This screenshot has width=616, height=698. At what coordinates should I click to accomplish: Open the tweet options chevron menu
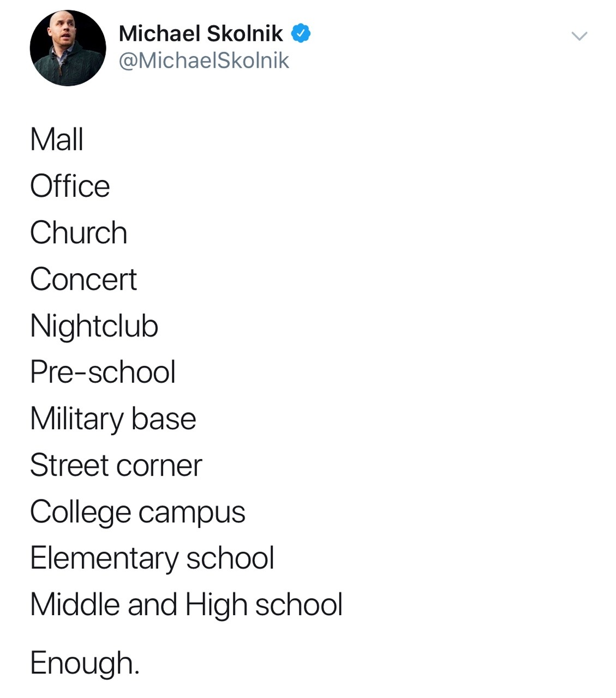point(579,37)
